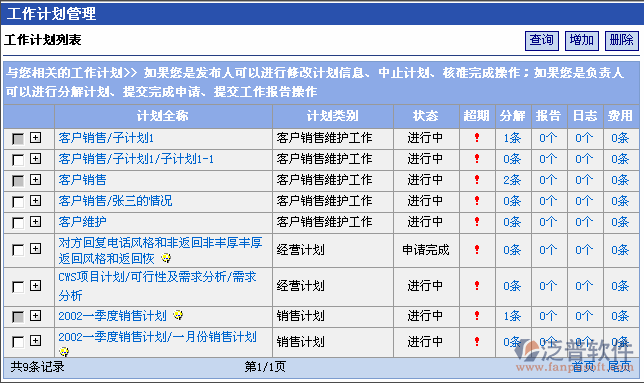Screen dimensions: 644x383
Task: Go to 首页 in the pagination
Action: 584,367
